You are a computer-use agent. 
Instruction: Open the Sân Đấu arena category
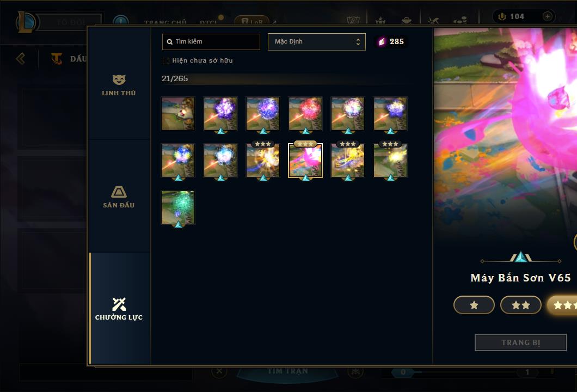click(119, 197)
